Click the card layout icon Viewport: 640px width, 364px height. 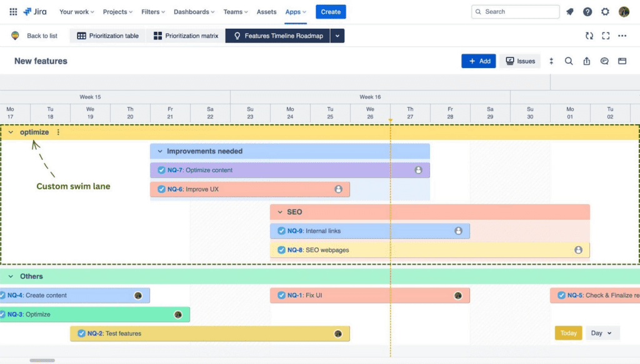tap(622, 61)
